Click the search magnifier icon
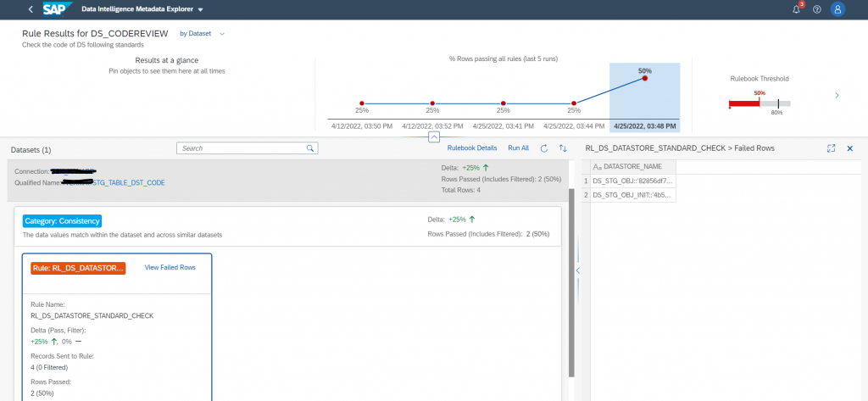Viewport: 868px width, 401px height. [310, 148]
